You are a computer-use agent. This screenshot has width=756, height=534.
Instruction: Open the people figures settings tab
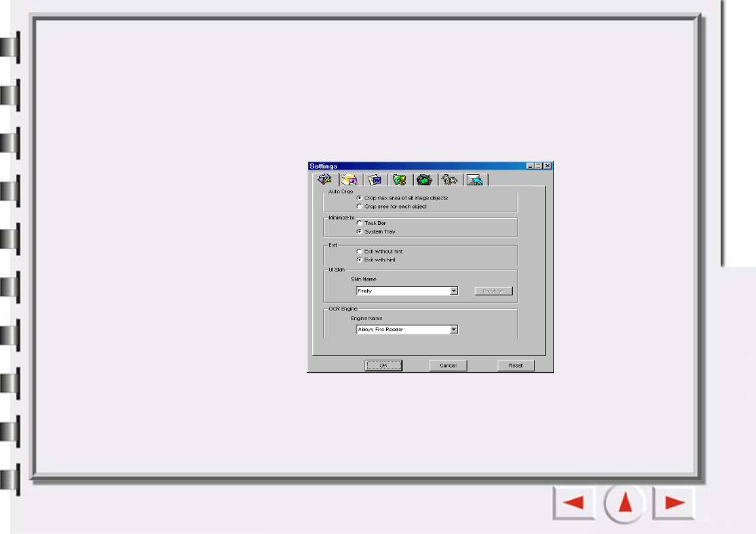(450, 181)
